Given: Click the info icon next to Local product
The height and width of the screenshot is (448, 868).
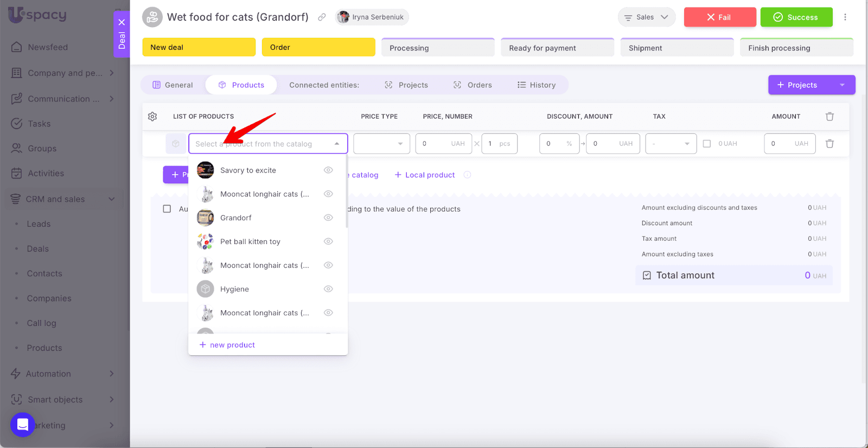Looking at the screenshot, I should point(467,175).
